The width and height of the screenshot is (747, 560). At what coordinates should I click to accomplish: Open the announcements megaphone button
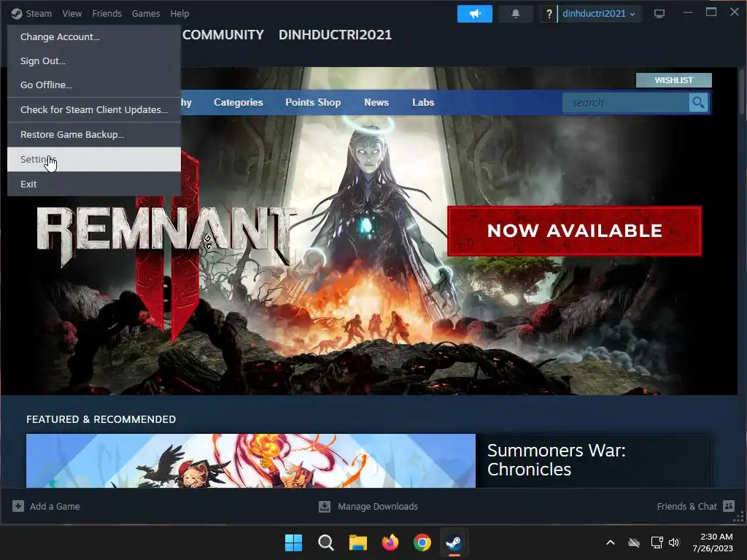474,14
